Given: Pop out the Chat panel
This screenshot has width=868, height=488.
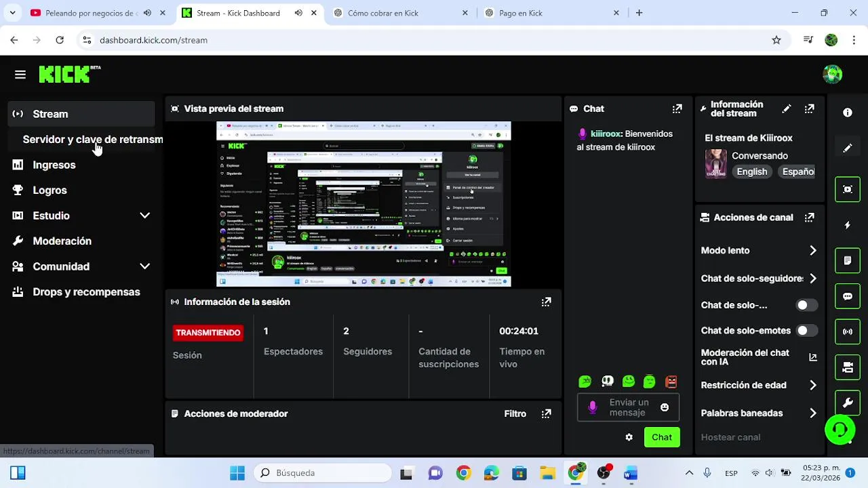Looking at the screenshot, I should (677, 108).
